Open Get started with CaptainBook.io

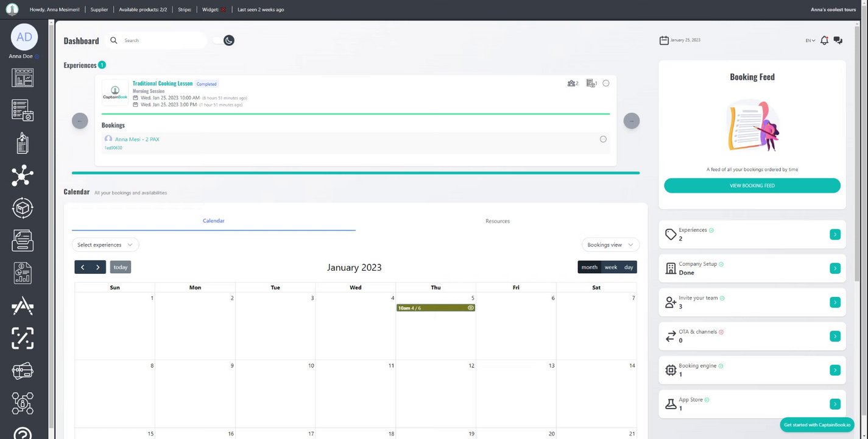817,425
